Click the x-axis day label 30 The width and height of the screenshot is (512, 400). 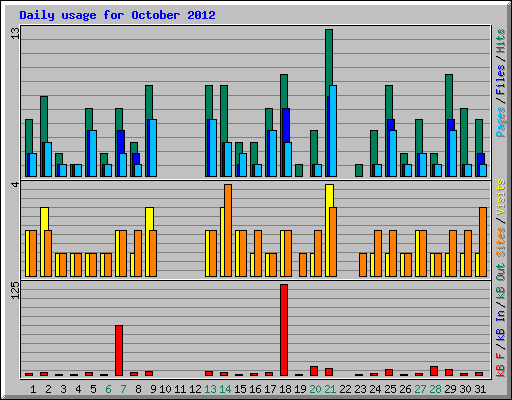tap(465, 389)
